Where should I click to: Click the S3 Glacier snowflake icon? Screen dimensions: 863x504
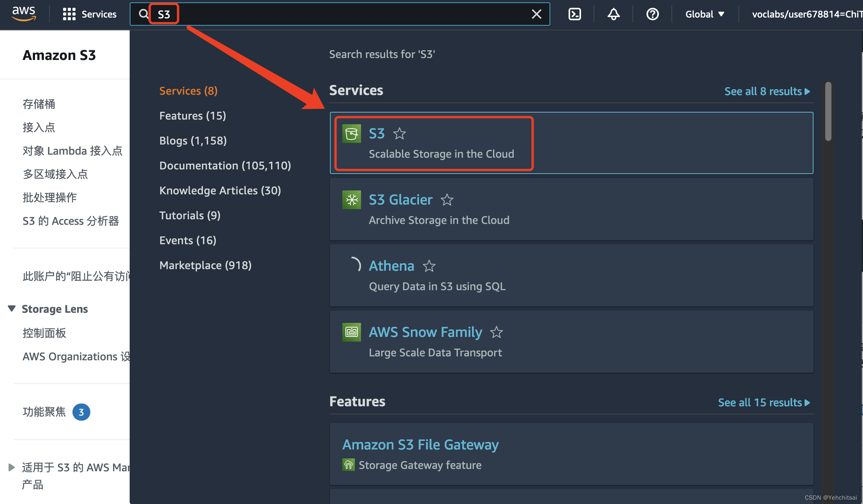pos(352,200)
